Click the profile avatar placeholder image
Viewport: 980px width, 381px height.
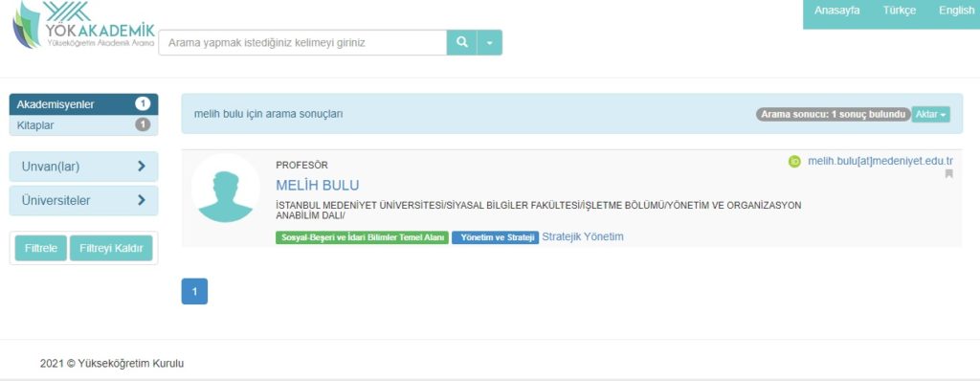(x=226, y=189)
